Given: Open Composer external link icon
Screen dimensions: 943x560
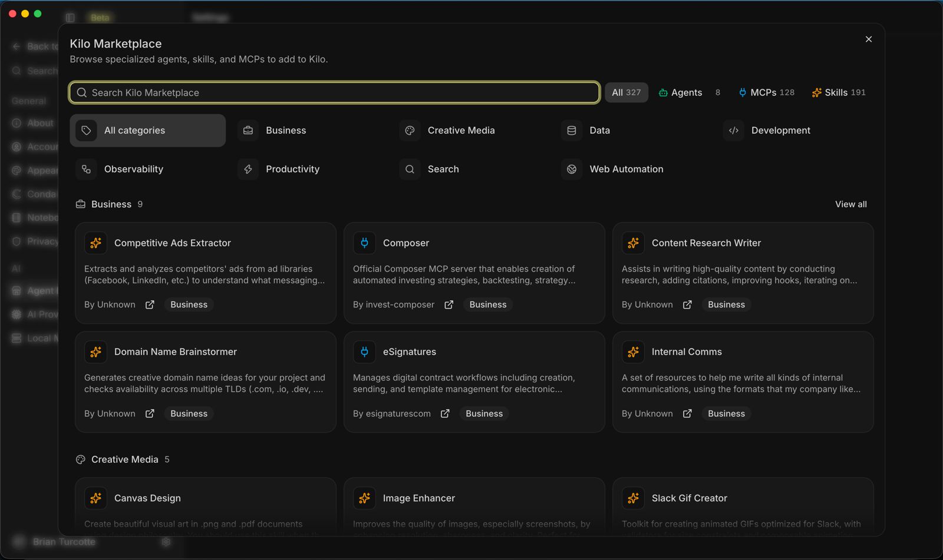Looking at the screenshot, I should click(x=449, y=304).
